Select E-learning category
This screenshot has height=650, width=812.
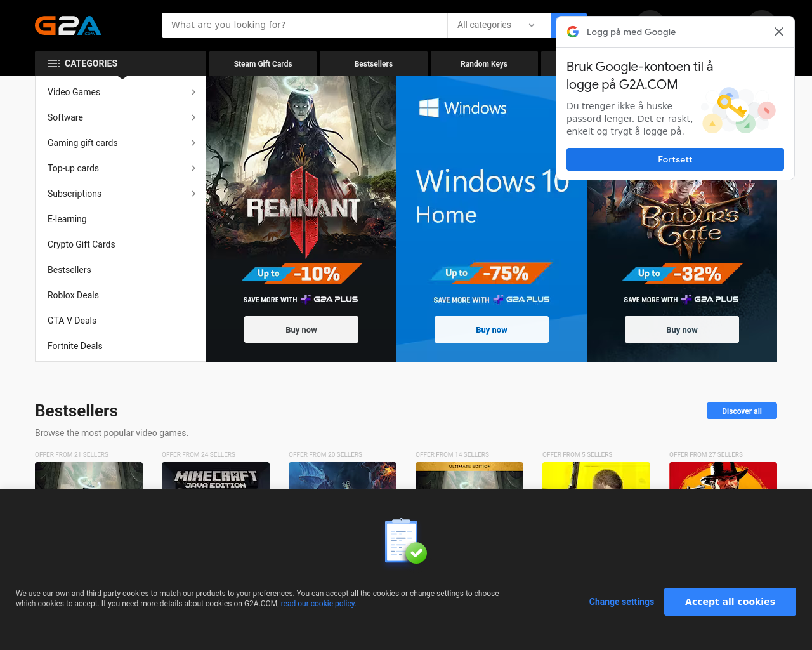121,219
